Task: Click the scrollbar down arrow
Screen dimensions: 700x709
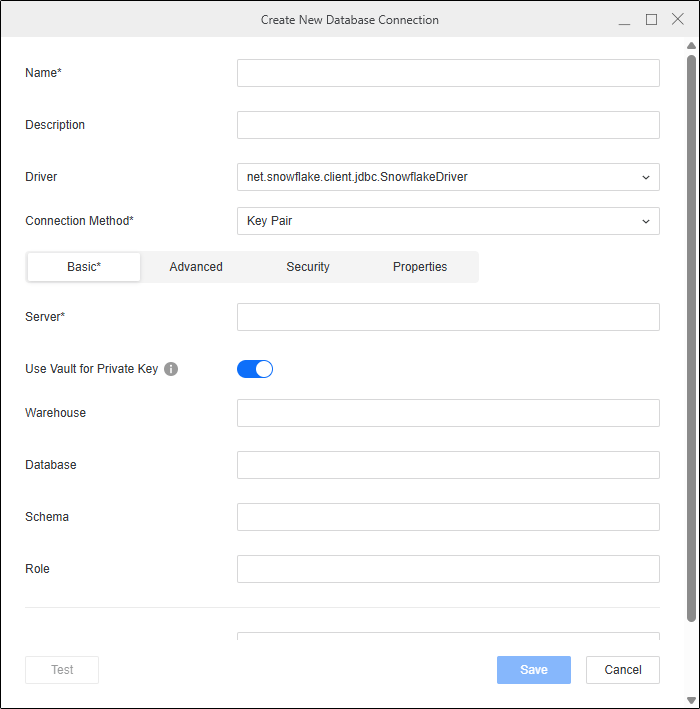Action: (x=691, y=700)
